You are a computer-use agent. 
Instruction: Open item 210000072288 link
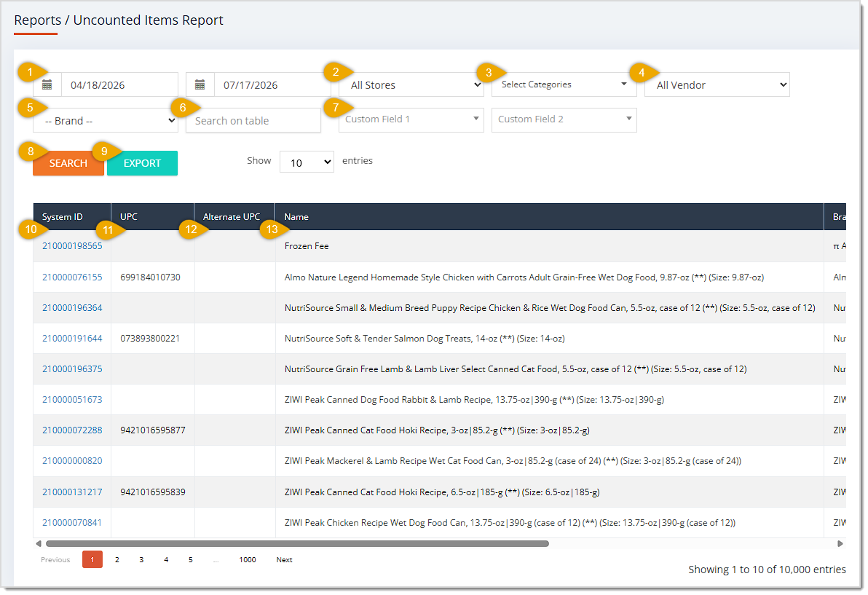73,430
